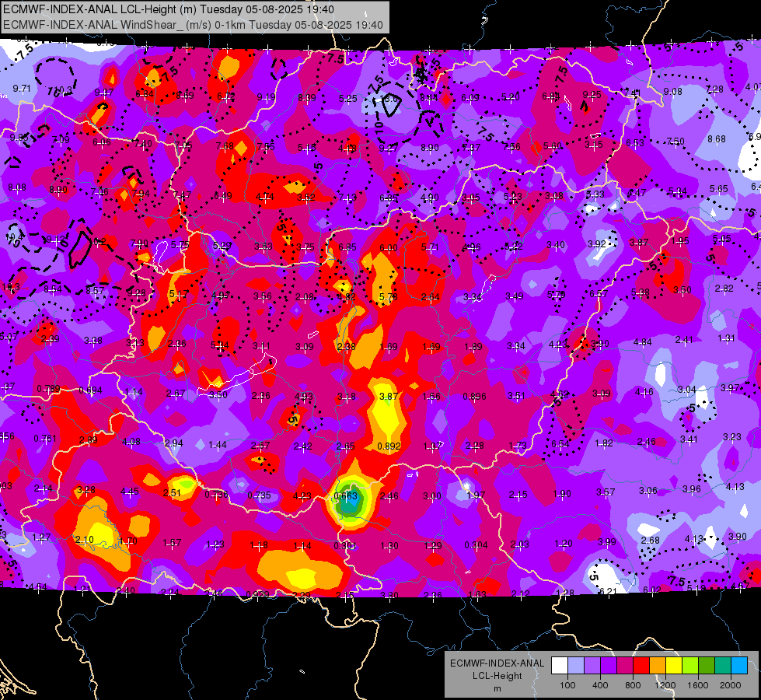Image resolution: width=761 pixels, height=700 pixels.
Task: Click the orange legend swatch
Action: tap(658, 666)
